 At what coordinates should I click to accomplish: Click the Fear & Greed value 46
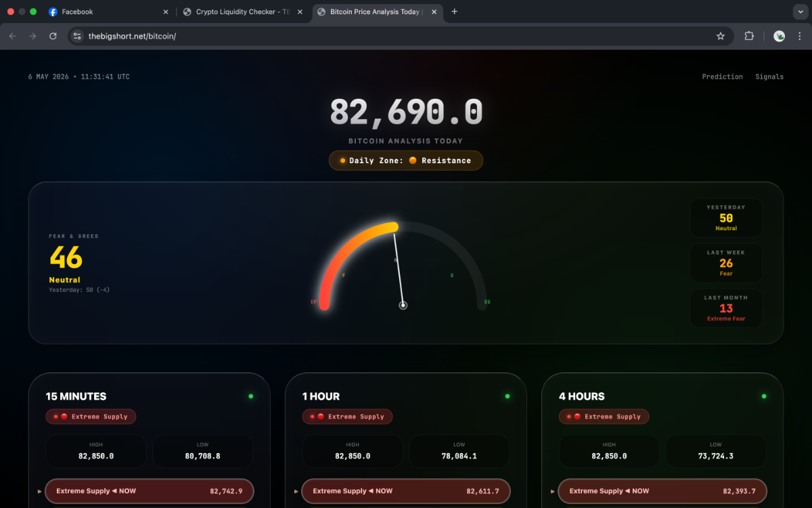66,257
